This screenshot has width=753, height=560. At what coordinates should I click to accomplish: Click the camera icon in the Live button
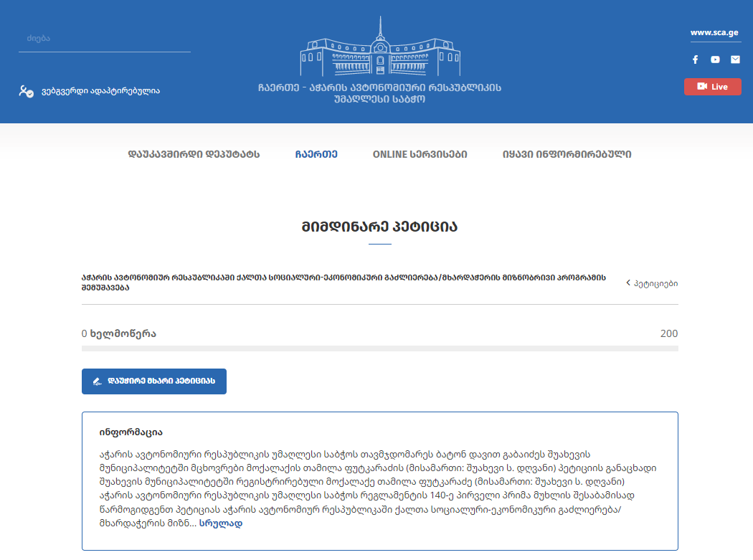pyautogui.click(x=702, y=87)
